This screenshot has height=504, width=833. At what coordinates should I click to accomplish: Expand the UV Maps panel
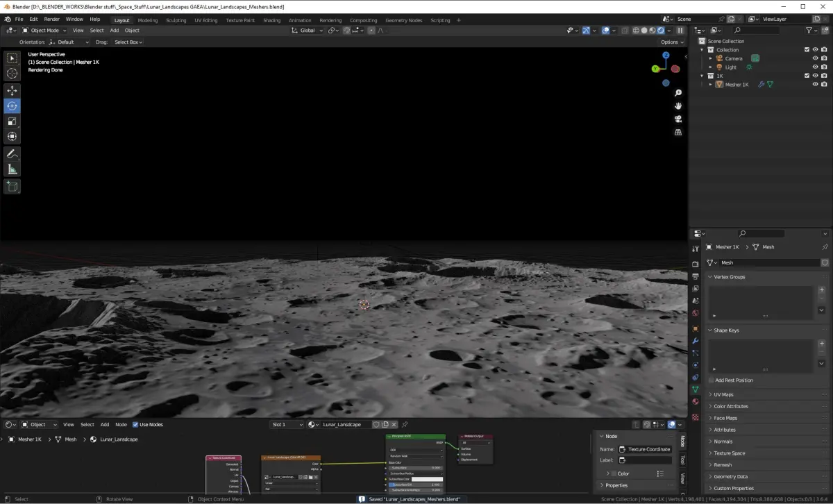[x=723, y=394]
